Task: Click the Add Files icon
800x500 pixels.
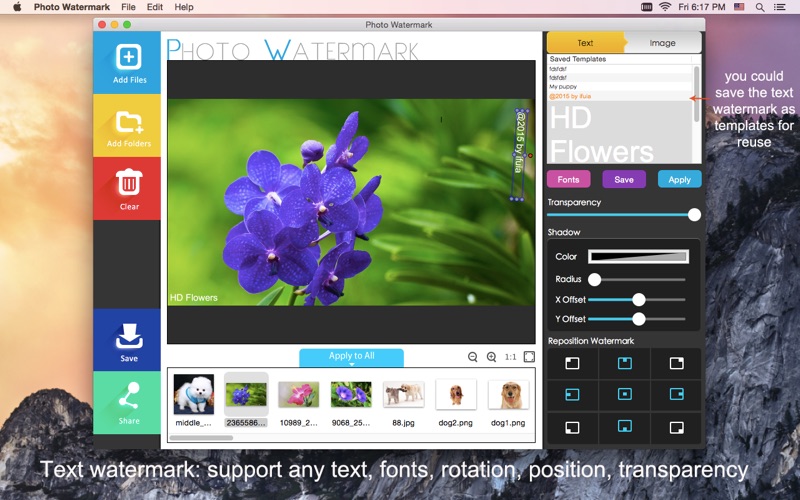Action: pyautogui.click(x=128, y=57)
